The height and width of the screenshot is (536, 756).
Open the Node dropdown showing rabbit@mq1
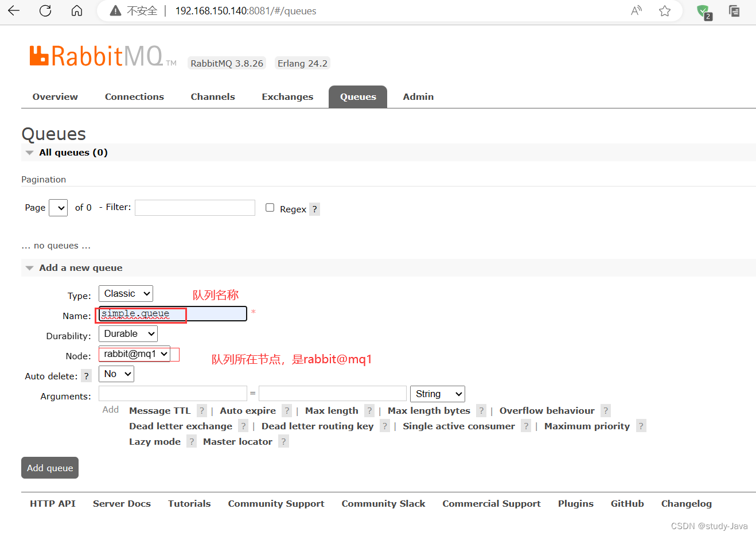(x=134, y=354)
